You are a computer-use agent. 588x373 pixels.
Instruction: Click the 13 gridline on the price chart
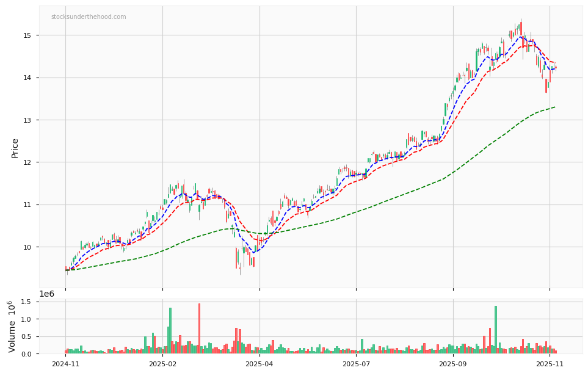pyautogui.click(x=305, y=120)
